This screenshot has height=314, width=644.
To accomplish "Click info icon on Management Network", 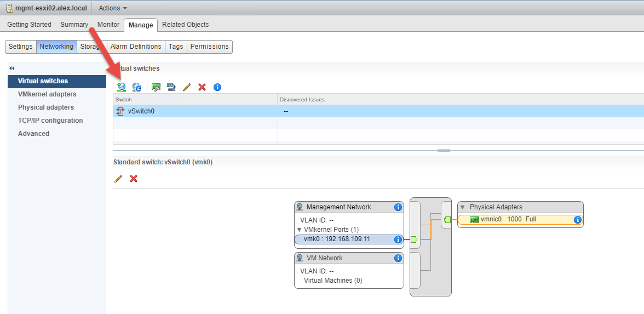I will 398,207.
